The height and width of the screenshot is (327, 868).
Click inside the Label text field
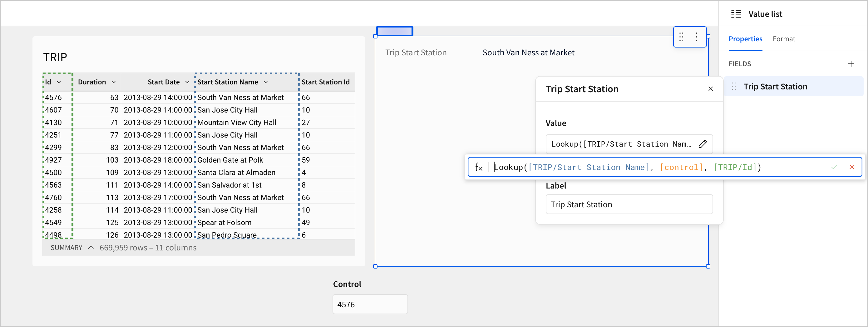[629, 204]
